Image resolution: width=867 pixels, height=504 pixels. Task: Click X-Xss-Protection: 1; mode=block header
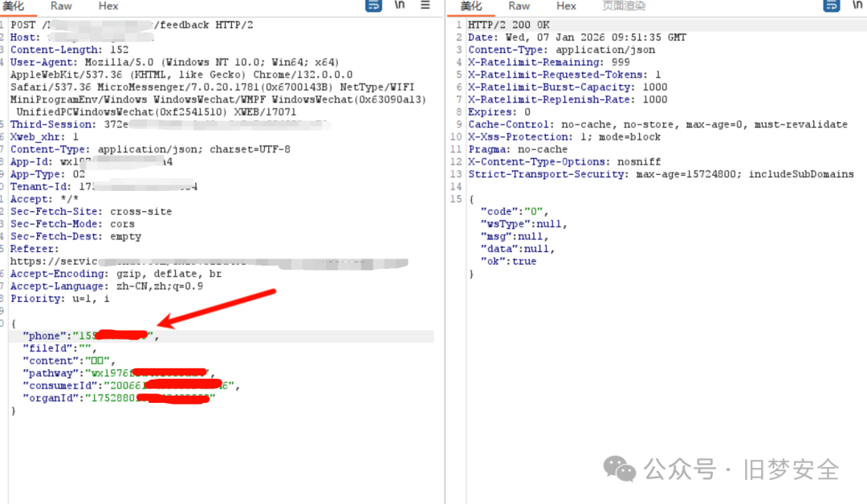click(x=564, y=137)
